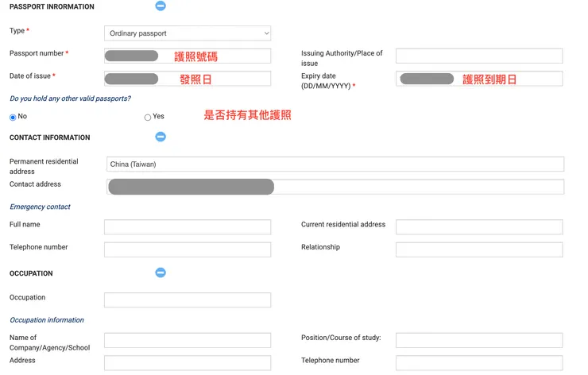Click the 'PASSPORT INRORMATION' heading
Viewport: 588px width, 375px height.
point(52,6)
